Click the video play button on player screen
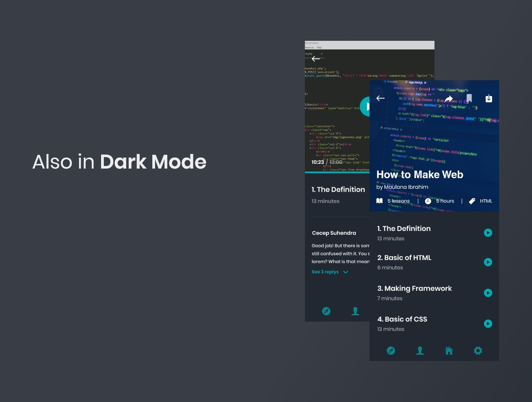 pyautogui.click(x=365, y=106)
